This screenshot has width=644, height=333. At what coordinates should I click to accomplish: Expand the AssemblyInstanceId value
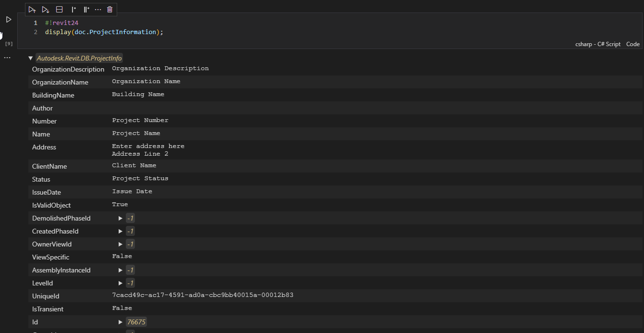[121, 270]
